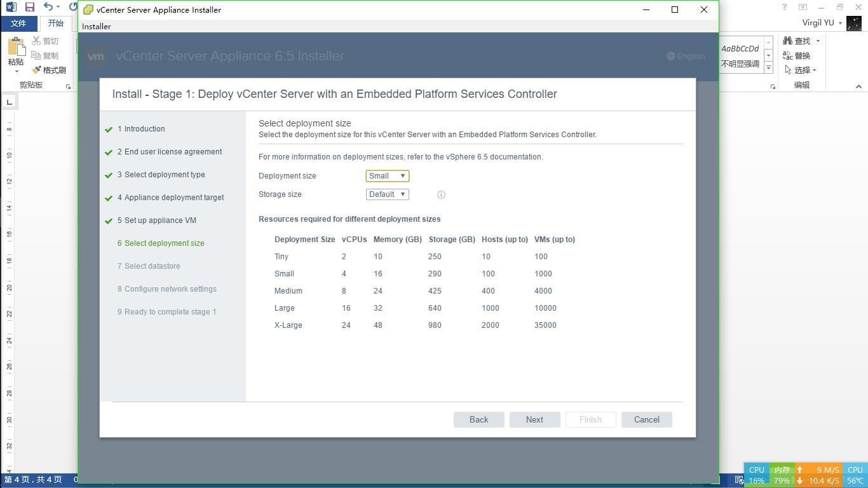868x488 pixels.
Task: Go to step 5 Set up appliance VM
Action: point(157,220)
